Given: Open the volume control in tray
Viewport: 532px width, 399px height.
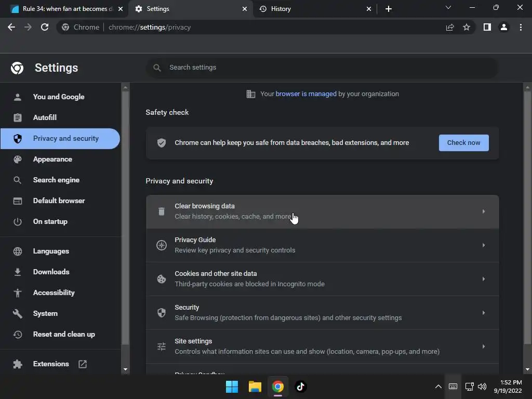Looking at the screenshot, I should [x=482, y=387].
